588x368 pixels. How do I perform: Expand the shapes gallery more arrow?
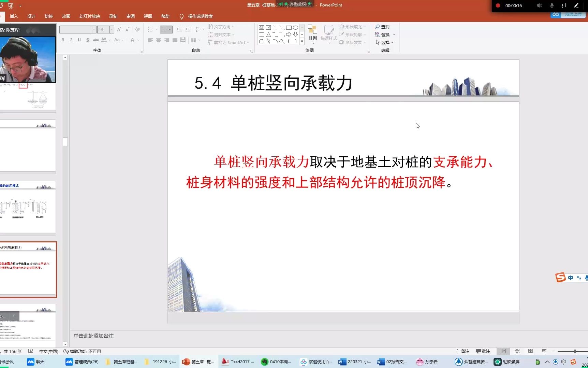coord(302,41)
